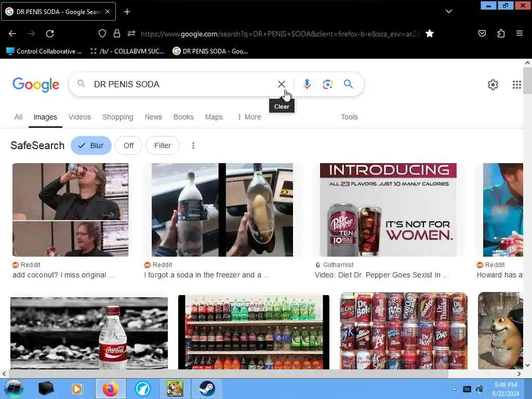Open Firefox hamburger application menu
The width and height of the screenshot is (532, 399).
click(x=519, y=33)
